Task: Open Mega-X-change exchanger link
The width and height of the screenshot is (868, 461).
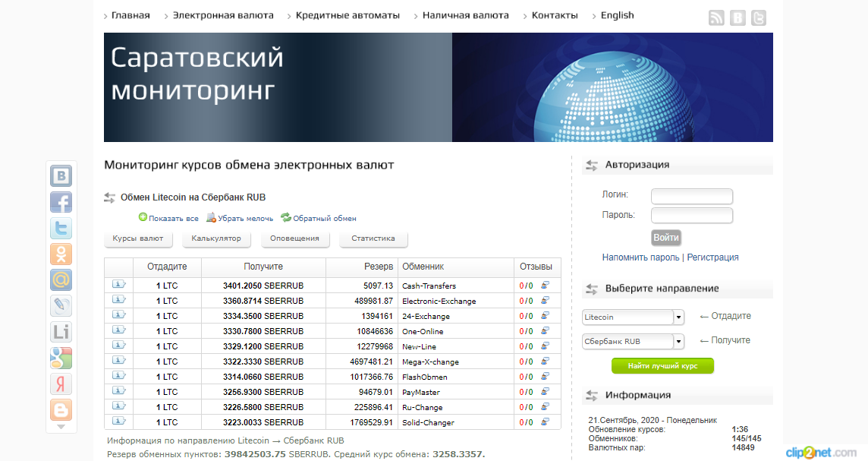Action: click(x=430, y=362)
